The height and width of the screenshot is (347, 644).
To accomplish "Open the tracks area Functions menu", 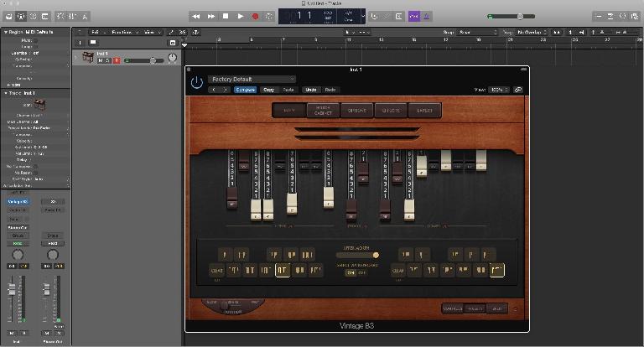I will tap(124, 32).
